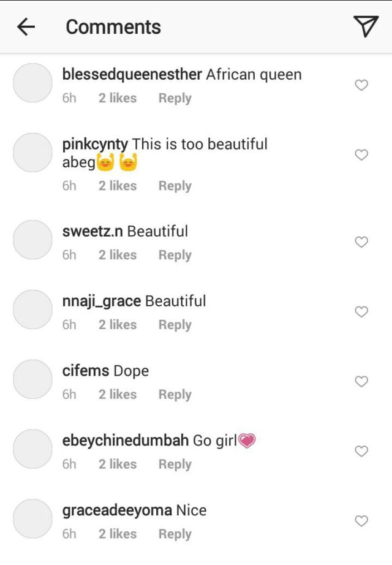
Task: View likes on sweetz.n's comment
Action: pos(117,255)
